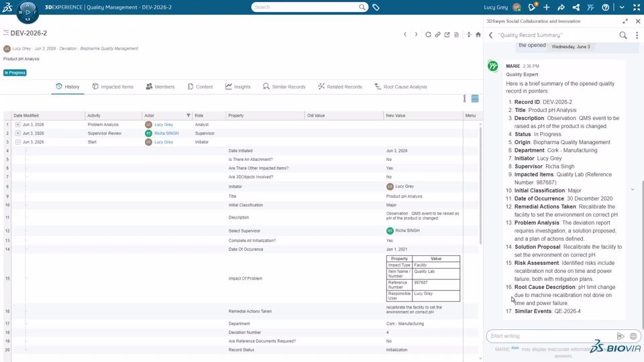644x362 pixels.
Task: Copy the record link icon
Action: (x=437, y=34)
